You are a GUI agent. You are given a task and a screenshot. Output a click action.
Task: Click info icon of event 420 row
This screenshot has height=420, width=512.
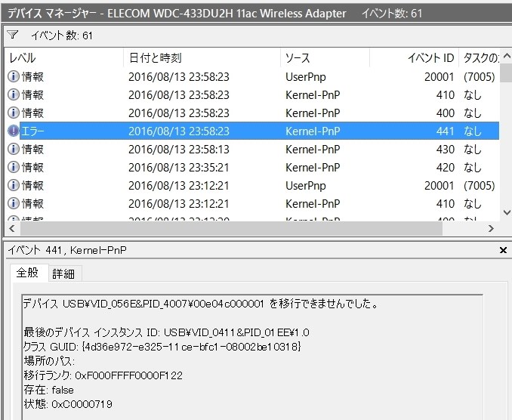point(14,167)
